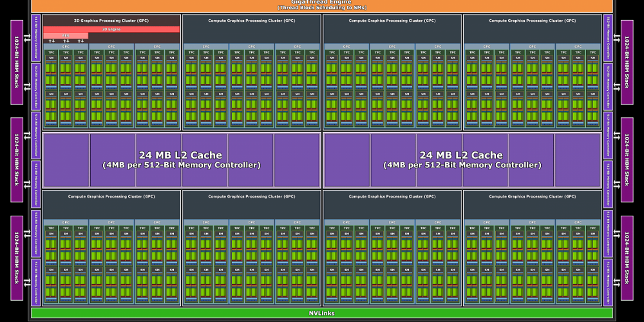
Task: Click Compute GPC label directly beneath left L2 cache start
Action: [x=111, y=196]
